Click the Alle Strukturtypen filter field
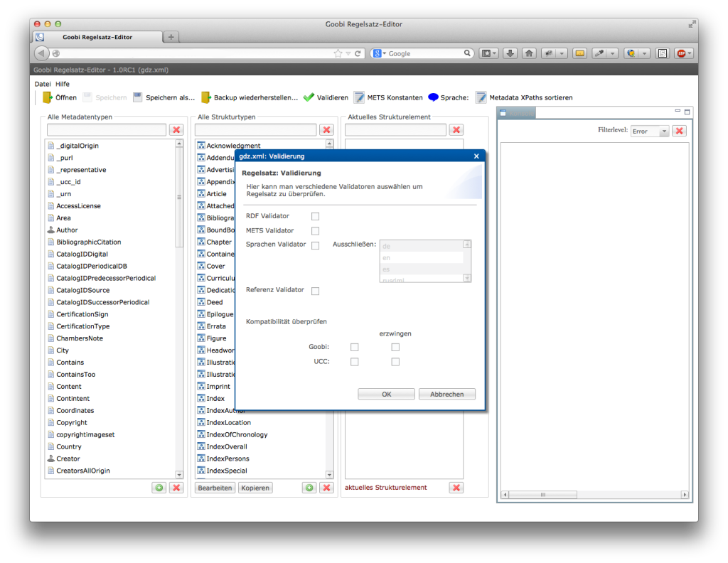 (255, 130)
